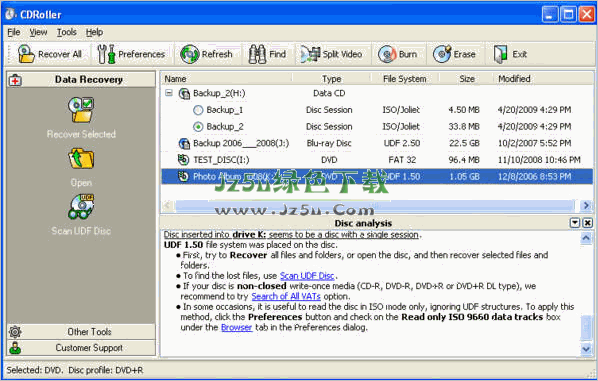Click the Recover Selected label
Screen dimensions: 598x381
[81, 134]
